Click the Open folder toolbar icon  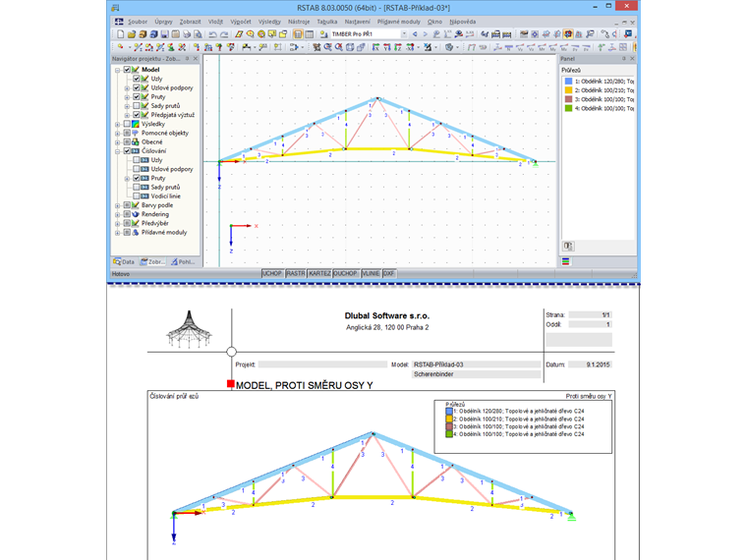coord(131,33)
